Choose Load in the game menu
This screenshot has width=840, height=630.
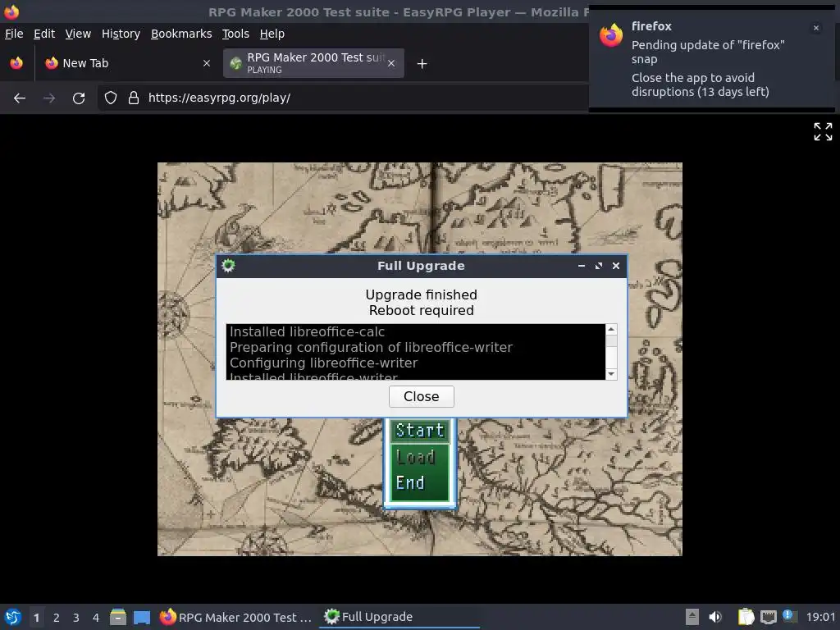(416, 457)
